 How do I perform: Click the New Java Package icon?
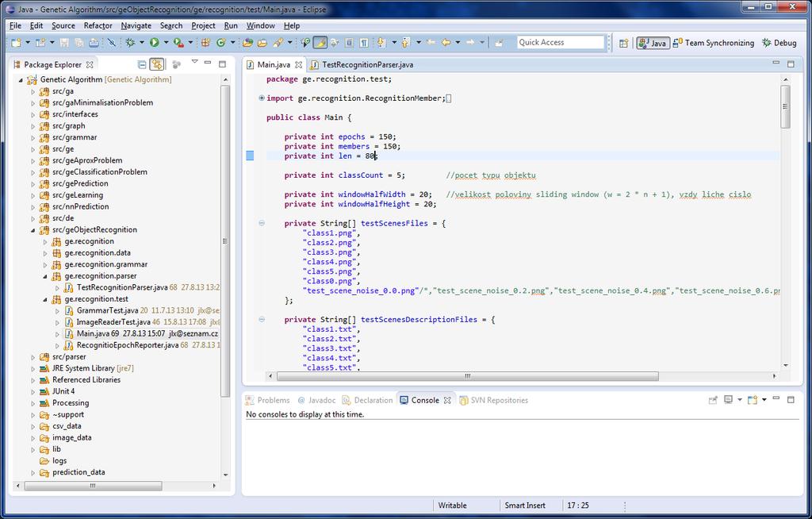click(x=205, y=43)
